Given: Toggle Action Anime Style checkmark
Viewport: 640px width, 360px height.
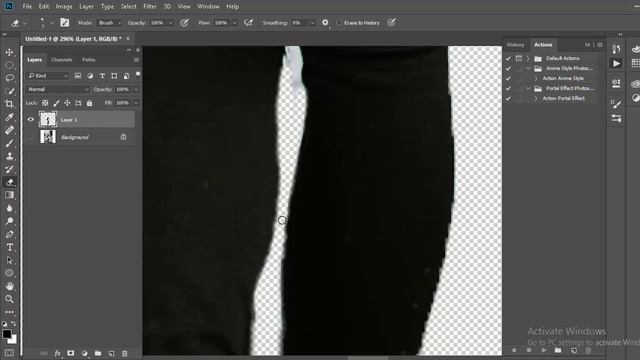Looking at the screenshot, I should (x=508, y=78).
